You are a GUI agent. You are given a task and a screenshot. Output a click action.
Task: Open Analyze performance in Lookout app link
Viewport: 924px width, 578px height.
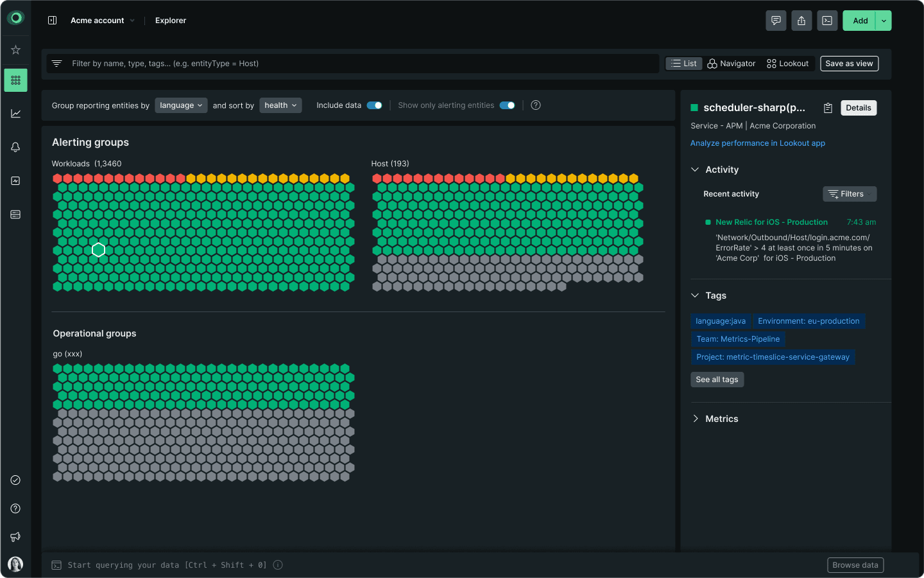(757, 143)
